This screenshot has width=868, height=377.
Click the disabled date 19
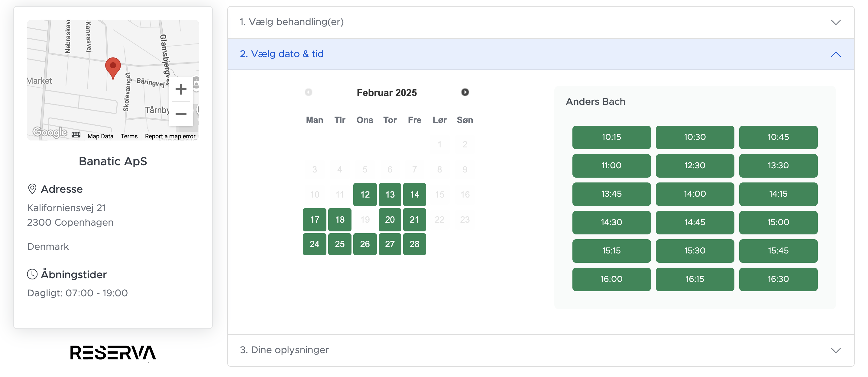[x=365, y=219]
